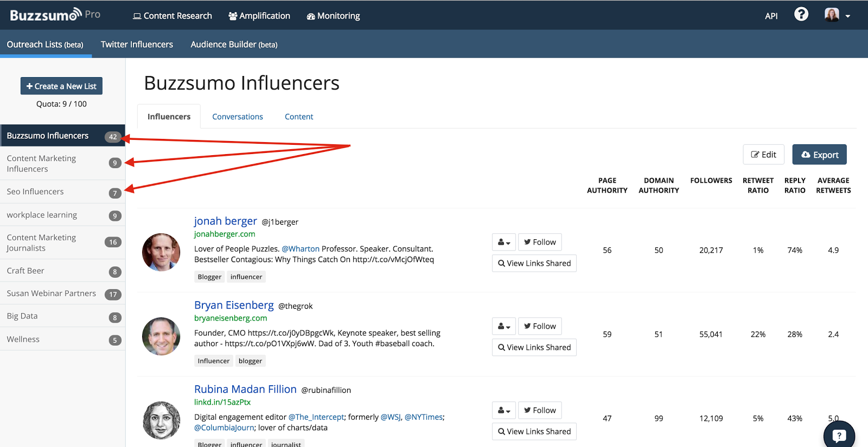Switch to the Content tab
868x447 pixels.
(x=299, y=116)
